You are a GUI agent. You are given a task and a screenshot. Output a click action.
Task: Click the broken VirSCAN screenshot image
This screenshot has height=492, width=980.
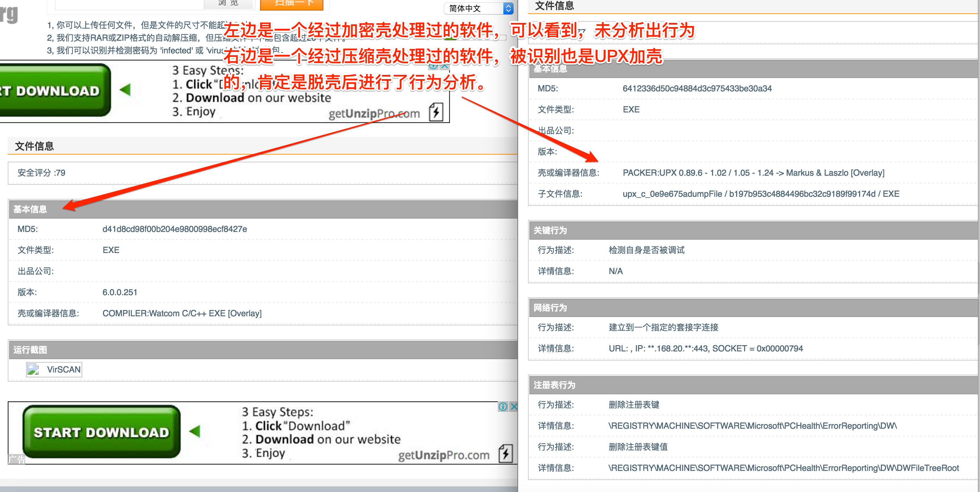coord(54,369)
